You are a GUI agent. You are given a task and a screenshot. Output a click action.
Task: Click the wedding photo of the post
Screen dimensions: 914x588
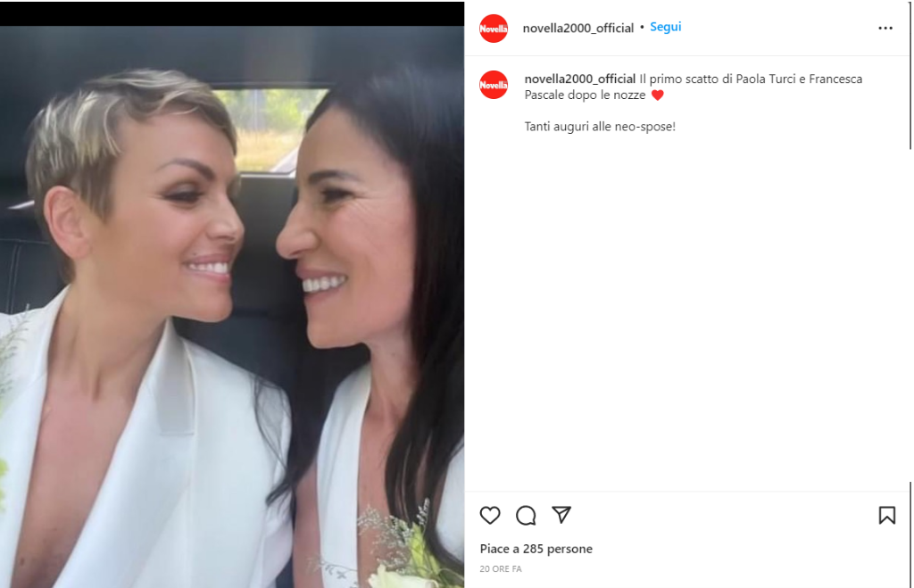[232, 307]
